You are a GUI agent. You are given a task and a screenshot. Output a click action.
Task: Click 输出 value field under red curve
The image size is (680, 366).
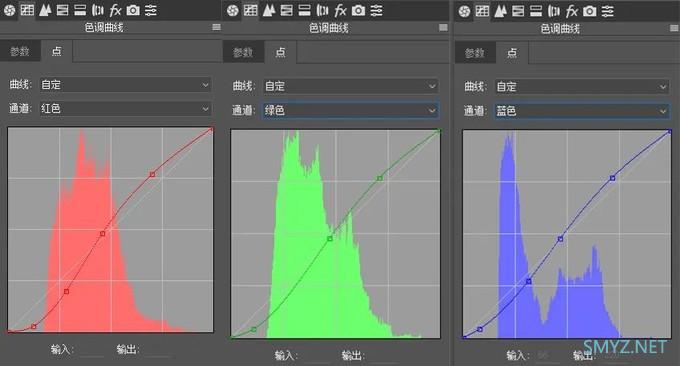point(158,350)
